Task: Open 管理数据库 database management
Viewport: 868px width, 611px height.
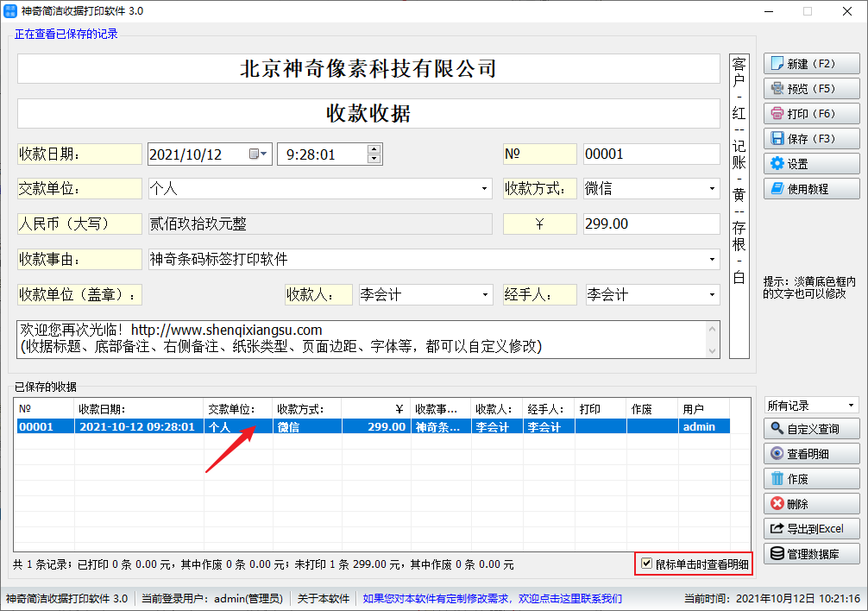Action: click(811, 554)
